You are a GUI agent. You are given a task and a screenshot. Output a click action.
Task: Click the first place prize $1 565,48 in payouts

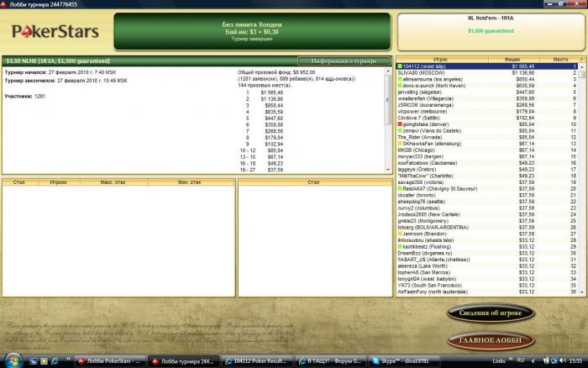tap(272, 92)
